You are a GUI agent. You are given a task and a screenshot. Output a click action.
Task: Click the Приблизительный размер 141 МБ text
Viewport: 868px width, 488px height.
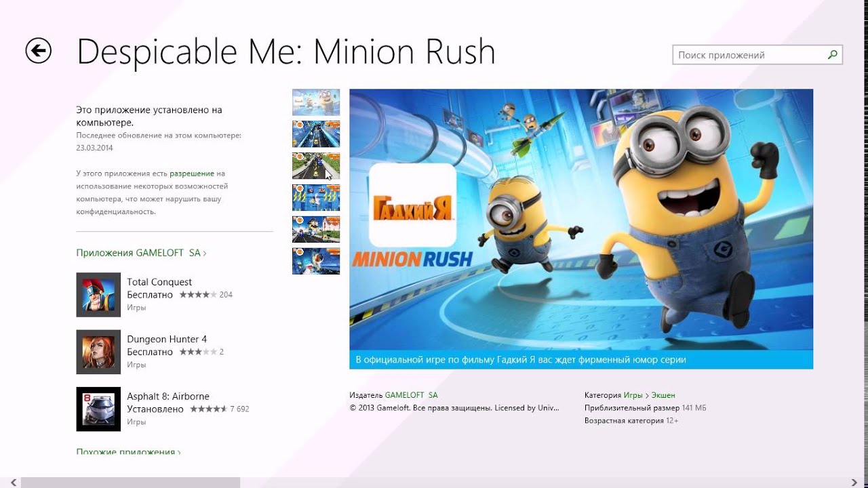646,408
